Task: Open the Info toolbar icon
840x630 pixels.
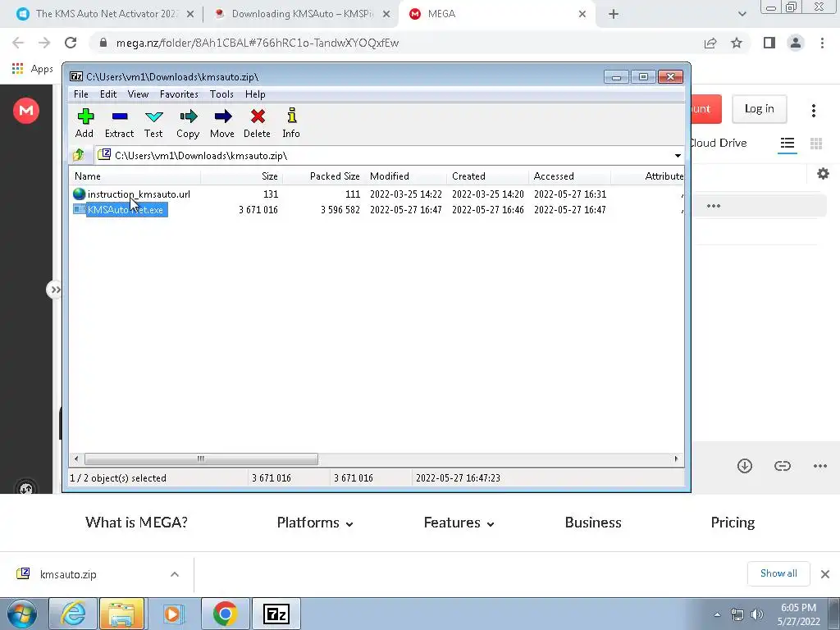Action: pos(291,123)
